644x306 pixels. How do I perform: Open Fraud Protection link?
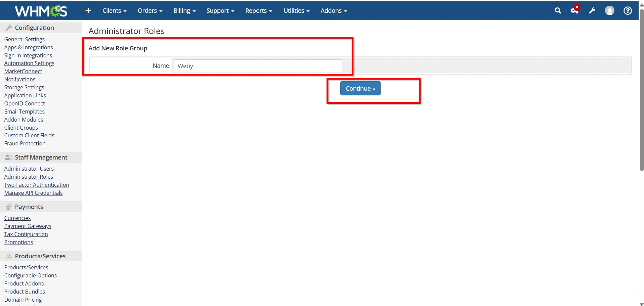click(x=25, y=143)
